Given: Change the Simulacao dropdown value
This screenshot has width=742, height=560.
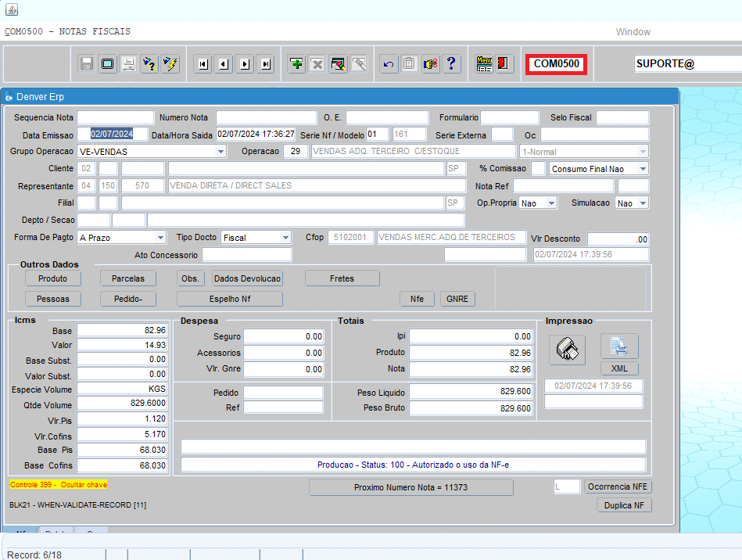Looking at the screenshot, I should [642, 203].
